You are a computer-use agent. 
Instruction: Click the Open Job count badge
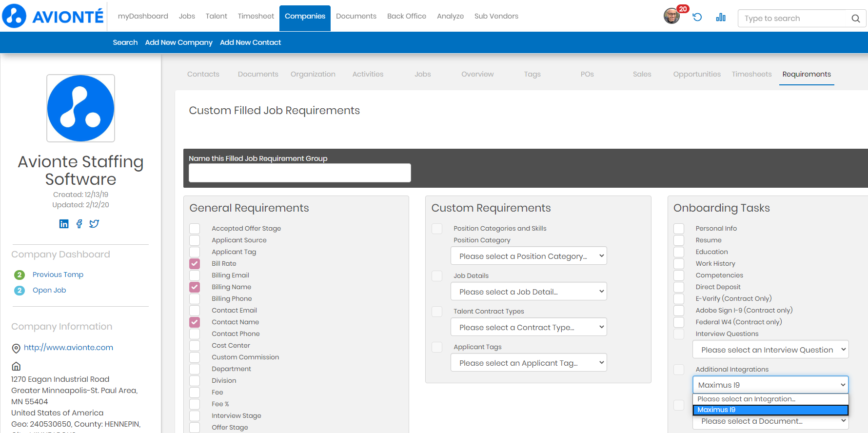[x=20, y=291]
